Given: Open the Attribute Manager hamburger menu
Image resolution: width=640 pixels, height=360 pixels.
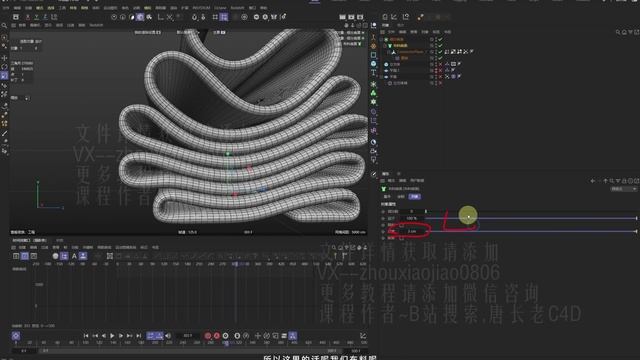Looking at the screenshot, I should 382,180.
